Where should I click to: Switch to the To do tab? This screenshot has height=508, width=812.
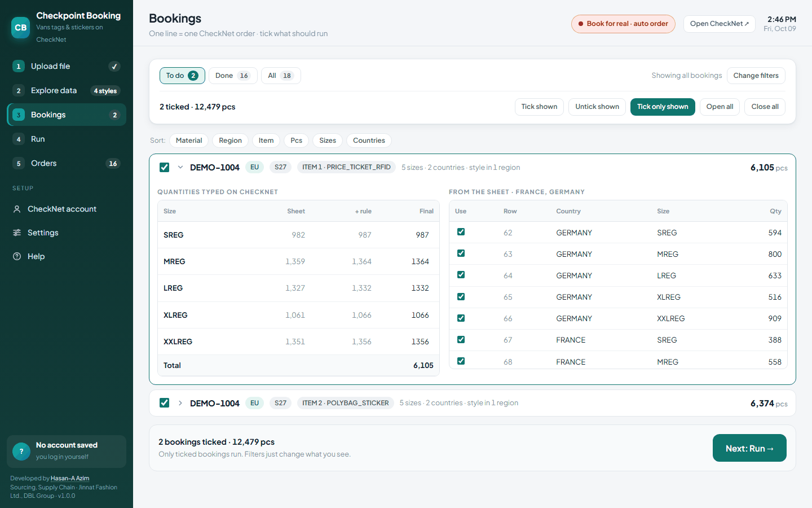pyautogui.click(x=182, y=76)
